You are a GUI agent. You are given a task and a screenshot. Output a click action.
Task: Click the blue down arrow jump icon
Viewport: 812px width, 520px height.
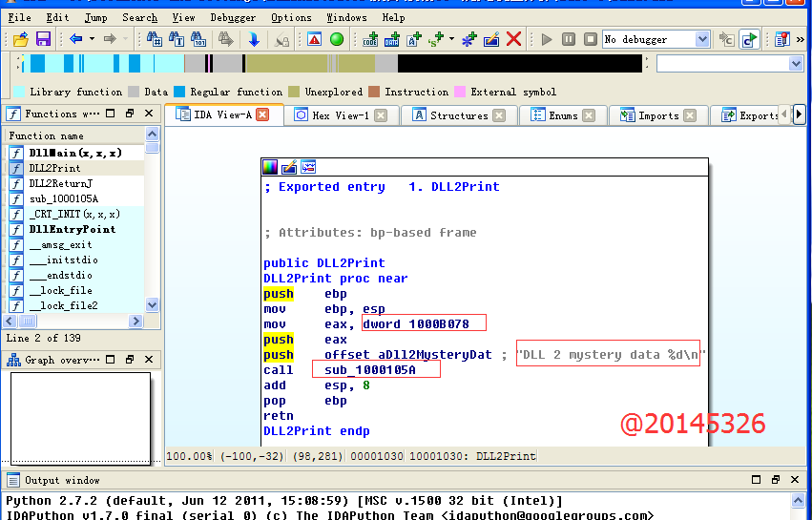point(254,39)
